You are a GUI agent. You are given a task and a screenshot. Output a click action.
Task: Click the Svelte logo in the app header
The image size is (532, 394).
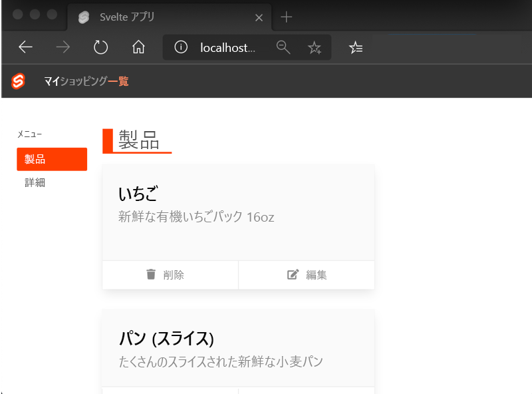click(x=19, y=81)
